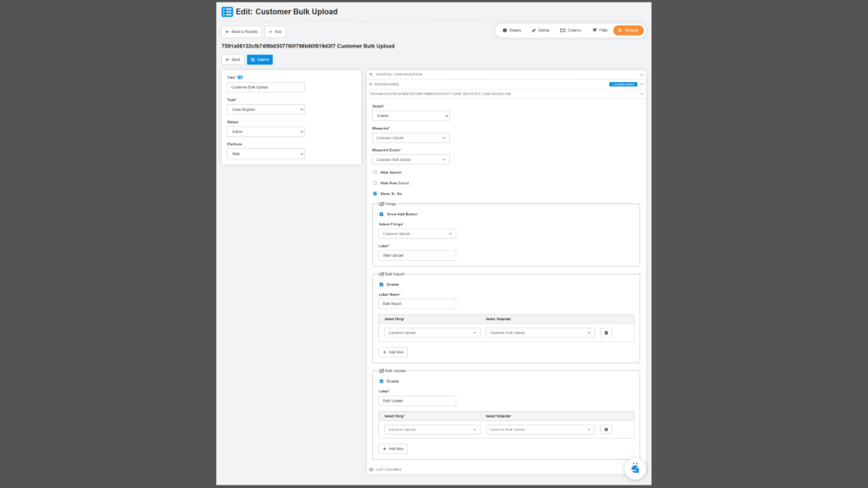
Task: Delete the Bulk Update row with trash icon
Action: click(605, 430)
